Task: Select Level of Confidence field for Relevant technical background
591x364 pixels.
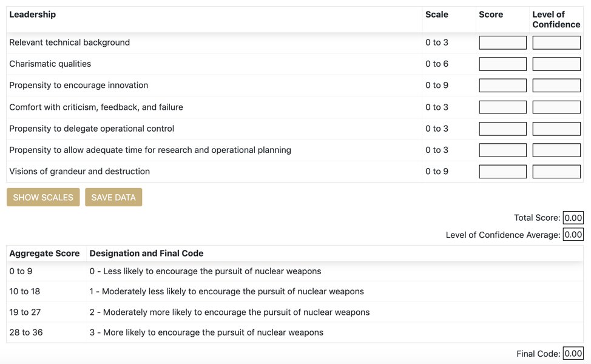Action: pos(556,42)
